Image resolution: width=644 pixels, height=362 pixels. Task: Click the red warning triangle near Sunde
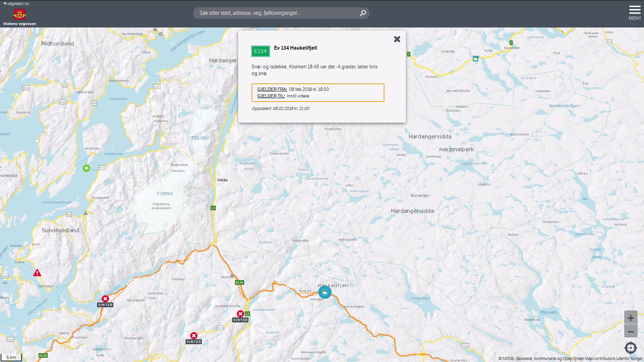pos(37,273)
